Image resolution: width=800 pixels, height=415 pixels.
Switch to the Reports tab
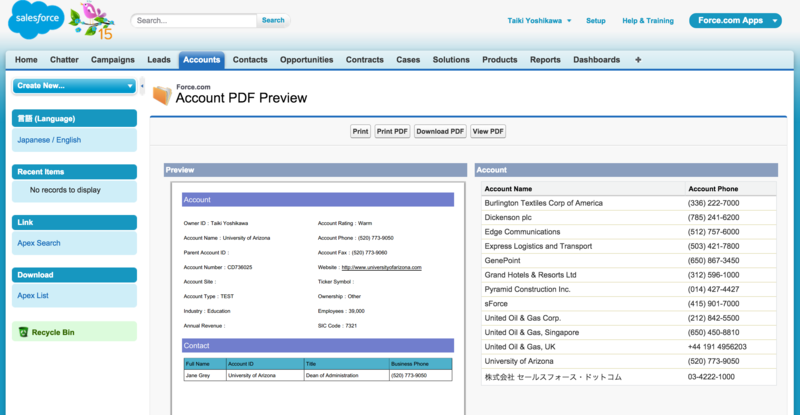pos(545,60)
